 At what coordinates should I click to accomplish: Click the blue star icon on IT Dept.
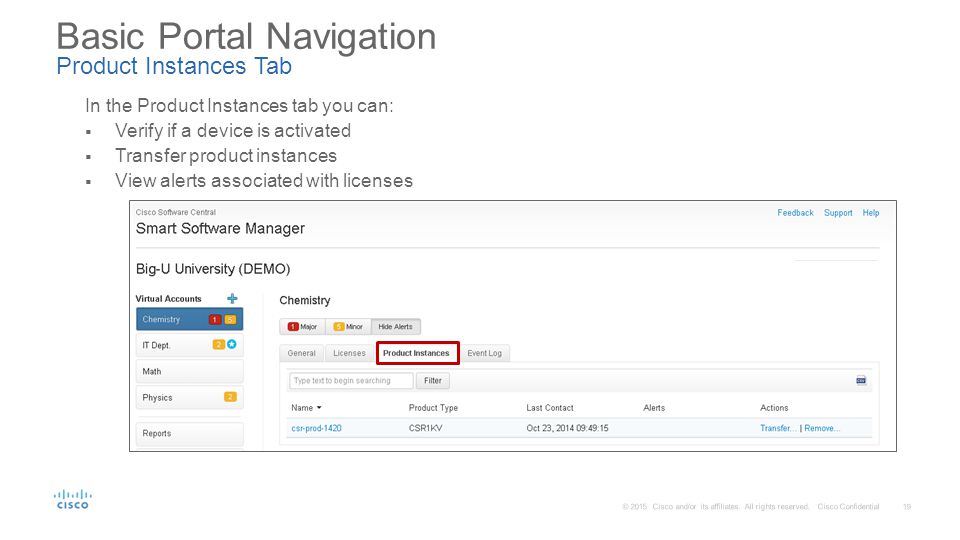tap(231, 345)
